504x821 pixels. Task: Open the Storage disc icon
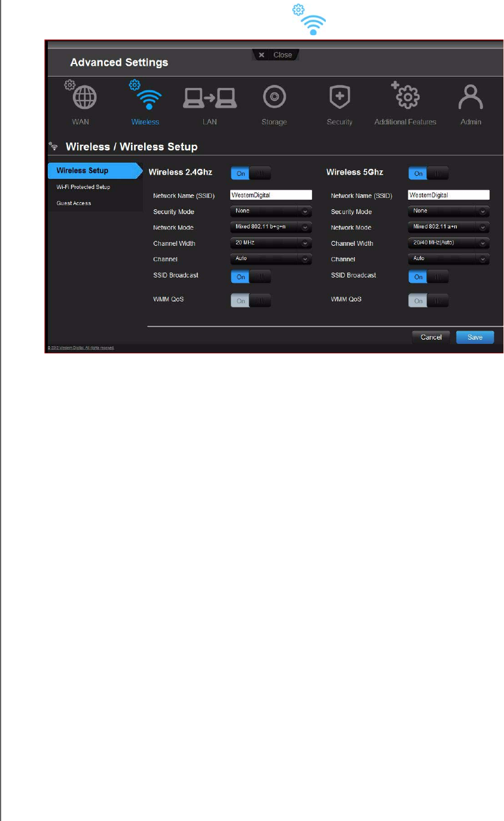274,97
